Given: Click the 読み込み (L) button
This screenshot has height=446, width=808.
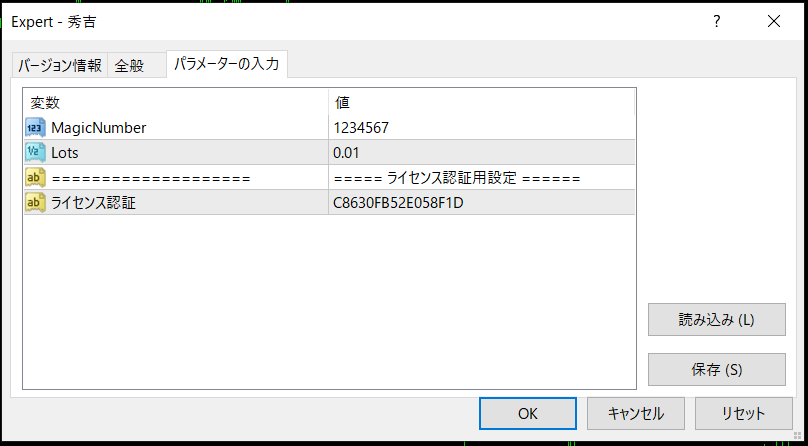Looking at the screenshot, I should 716,320.
